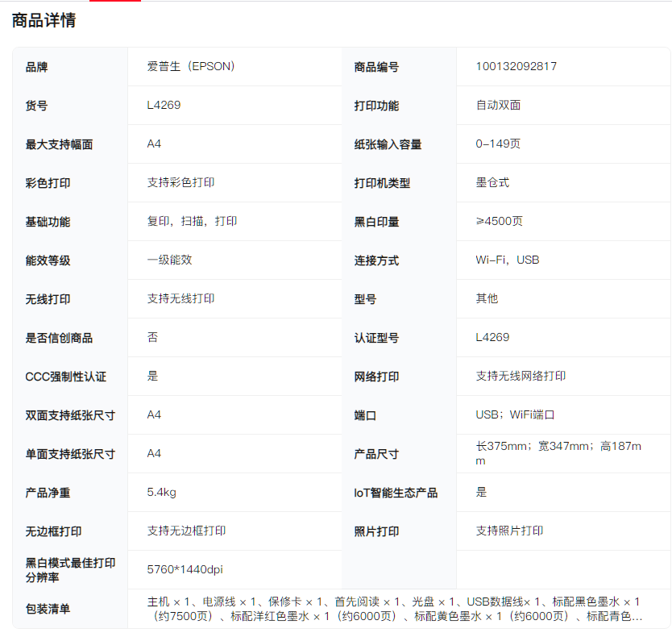672x637 pixels.
Task: Select the 无边框打印 label
Action: click(x=53, y=531)
